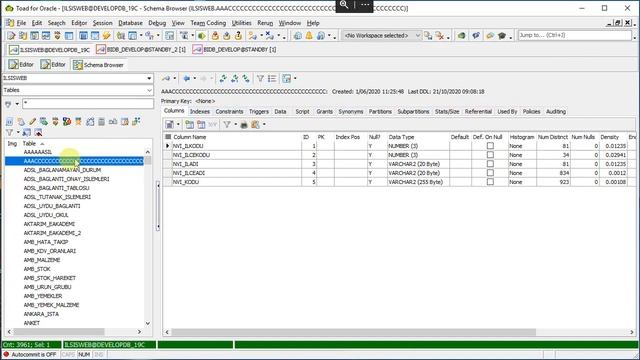Select the ADSL_BAGLANTI_TABLOSU table
Screen dimensions: 640x360
(56, 188)
